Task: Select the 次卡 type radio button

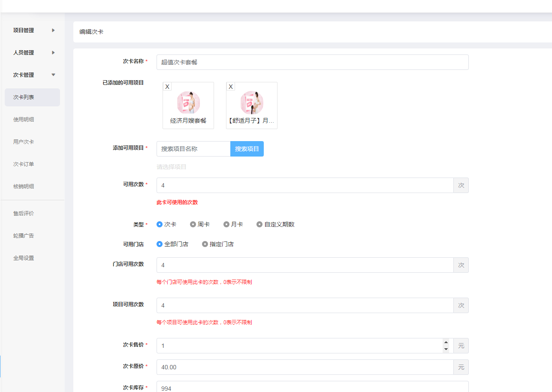Action: (160, 224)
